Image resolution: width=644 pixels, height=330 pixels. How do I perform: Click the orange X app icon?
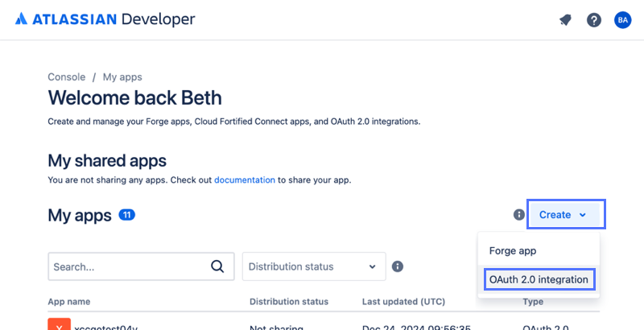click(59, 324)
